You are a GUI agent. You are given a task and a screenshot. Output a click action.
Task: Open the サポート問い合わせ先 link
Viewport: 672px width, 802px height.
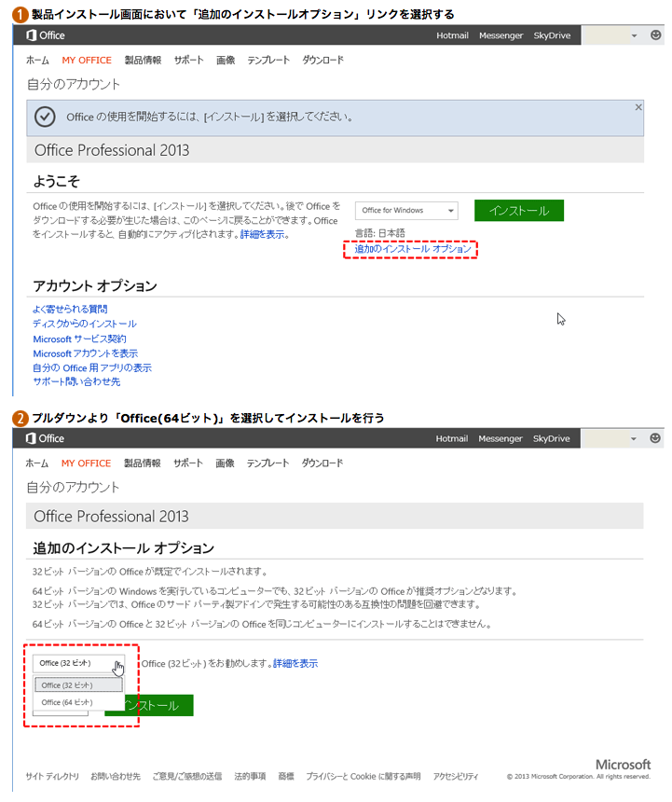click(76, 381)
